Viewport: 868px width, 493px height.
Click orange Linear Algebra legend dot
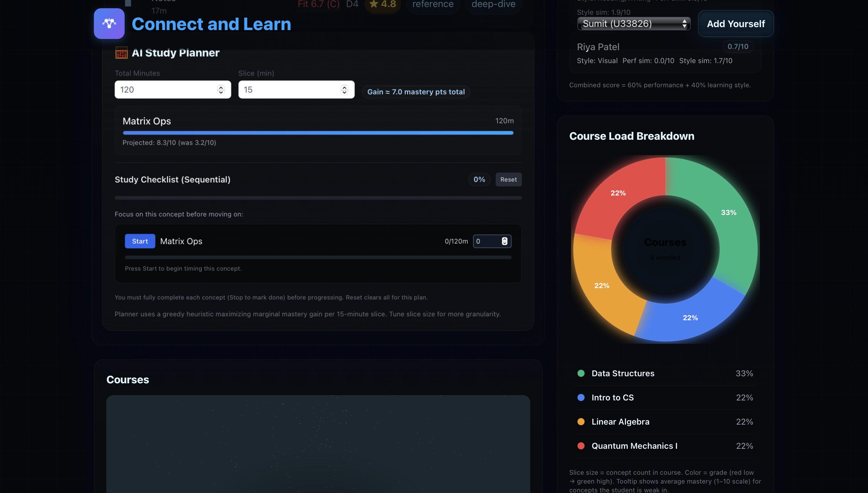coord(581,422)
